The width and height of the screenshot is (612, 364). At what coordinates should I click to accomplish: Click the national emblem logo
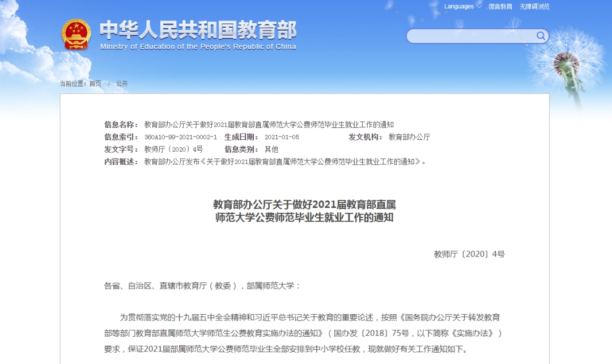coord(76,35)
